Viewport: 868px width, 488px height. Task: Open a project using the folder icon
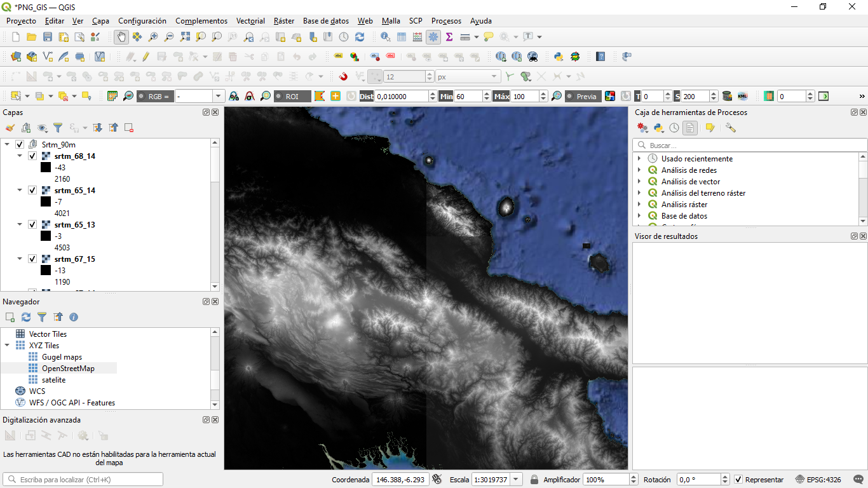31,37
